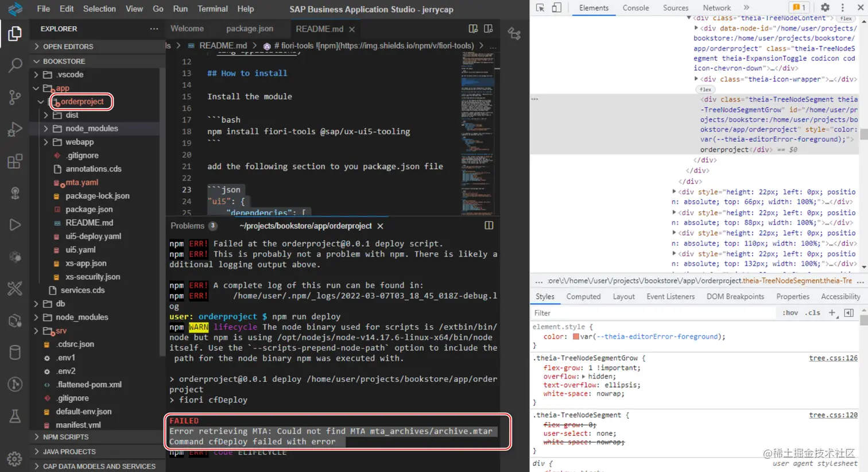Image resolution: width=868 pixels, height=472 pixels.
Task: Open the tree.css:120 source link
Action: tap(833, 415)
